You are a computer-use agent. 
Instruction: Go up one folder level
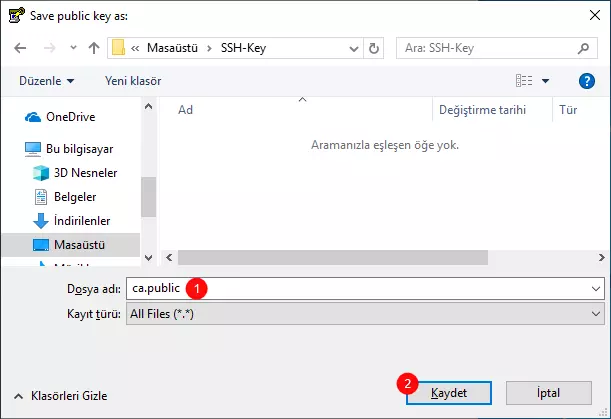coord(93,48)
